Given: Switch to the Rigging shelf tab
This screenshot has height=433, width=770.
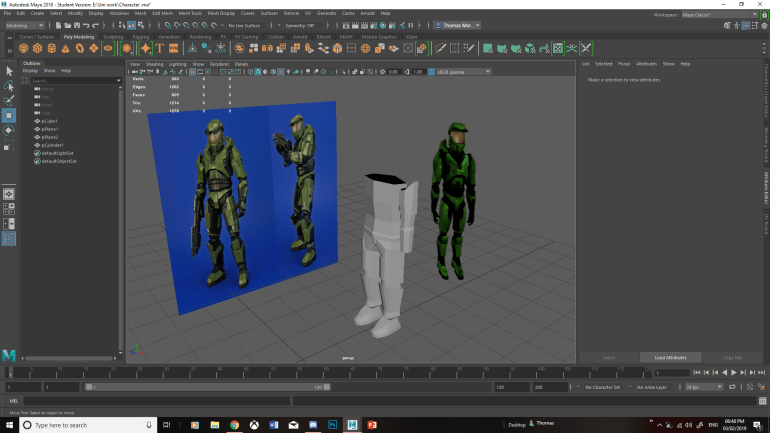Looking at the screenshot, I should pos(140,37).
